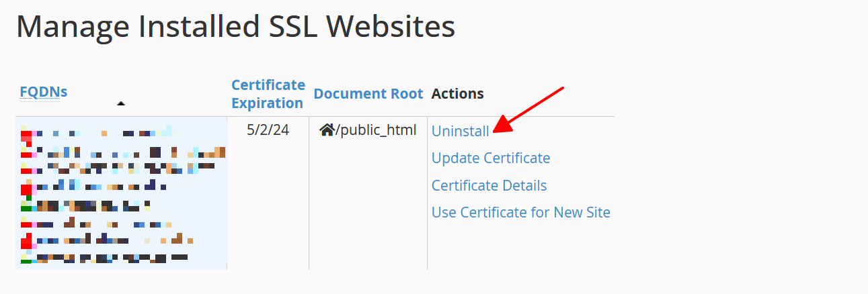Select Use Certificate for New Site
Image resolution: width=868 pixels, height=294 pixels.
pos(520,213)
